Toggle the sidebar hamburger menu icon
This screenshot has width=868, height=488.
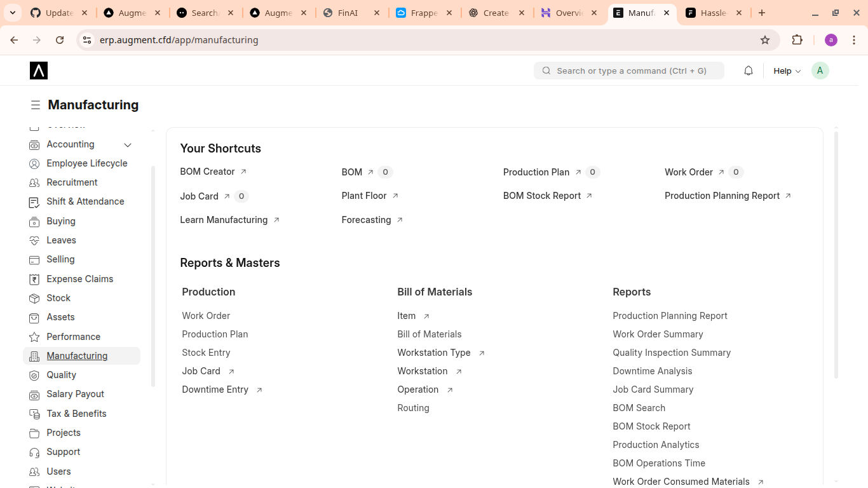(36, 105)
